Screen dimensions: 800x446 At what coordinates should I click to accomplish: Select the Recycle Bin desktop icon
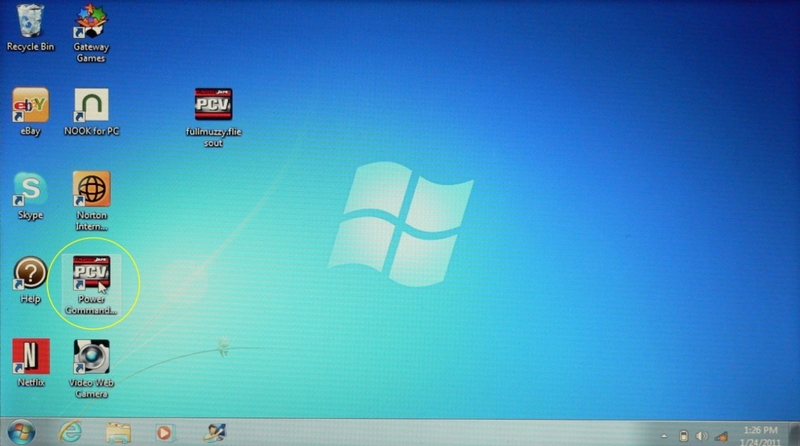[x=30, y=22]
